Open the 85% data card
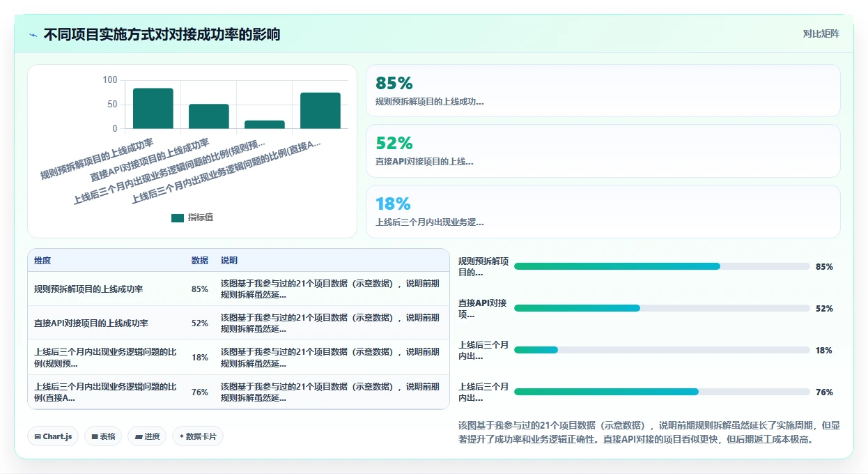 click(x=603, y=91)
